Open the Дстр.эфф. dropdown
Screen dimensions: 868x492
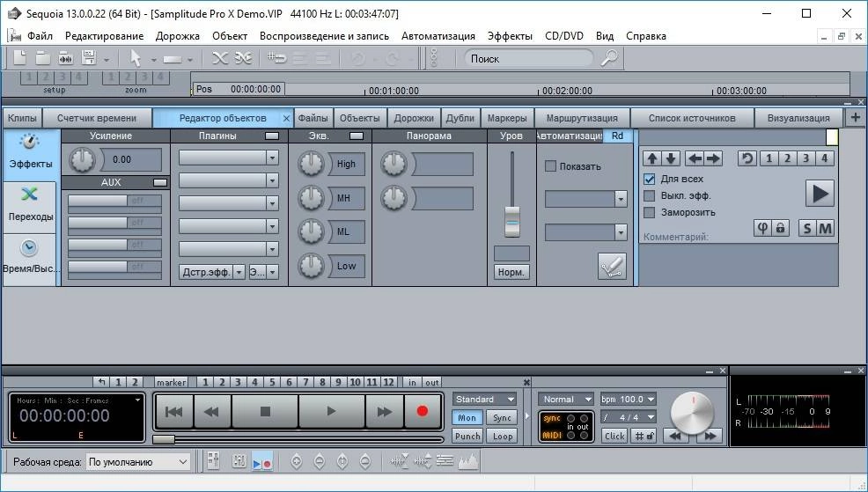[239, 272]
